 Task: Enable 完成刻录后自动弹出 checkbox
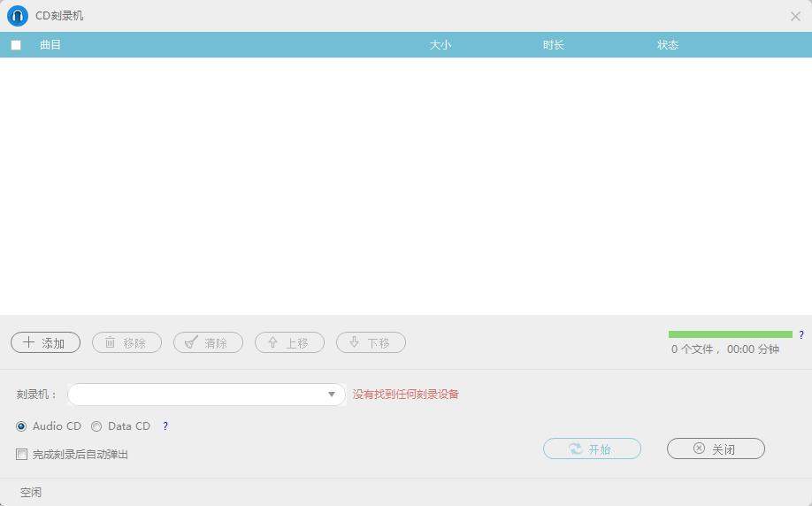tap(21, 454)
